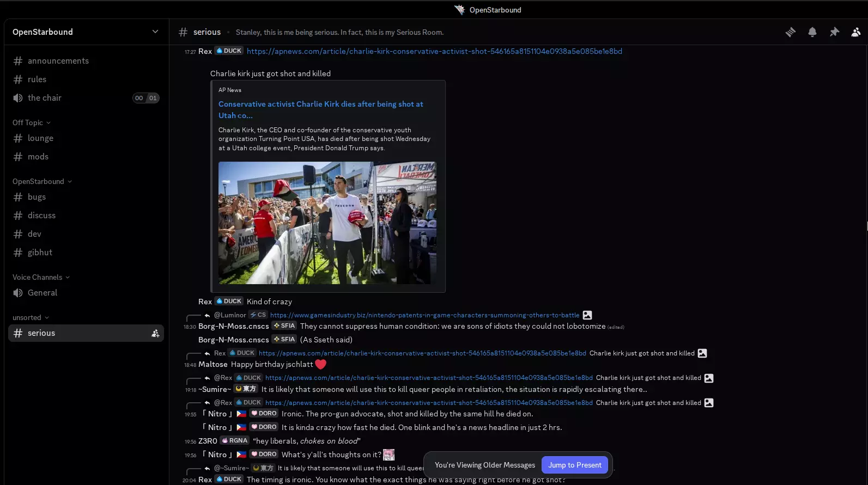Click the message "(As Sseth said)"

click(x=326, y=340)
